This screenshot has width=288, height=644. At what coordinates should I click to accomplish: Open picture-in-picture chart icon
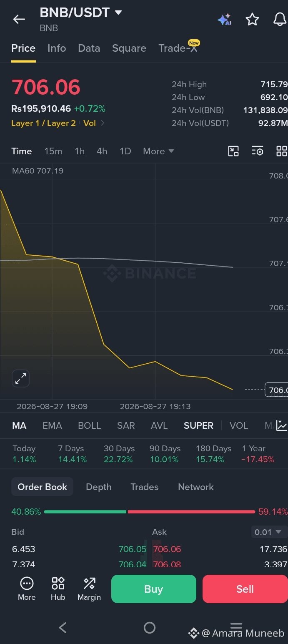[x=233, y=151]
